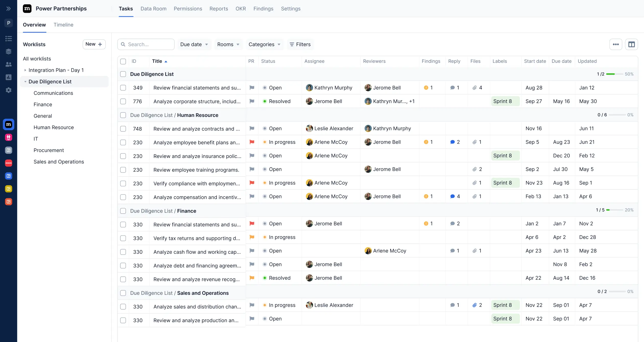The height and width of the screenshot is (342, 644).
Task: Switch to the Timeline tab
Action: [x=63, y=25]
